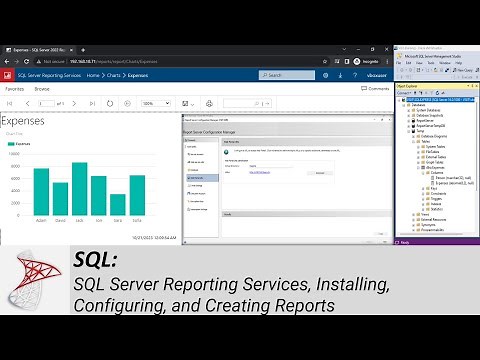Expand the Views node in Object Explorer
This screenshot has width=480, height=360.
coord(414,214)
